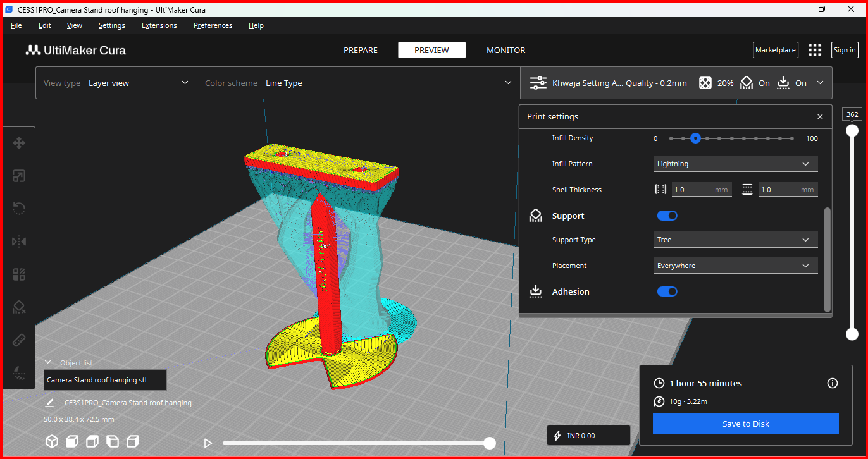868x459 pixels.
Task: Switch to left side view icon
Action: click(113, 441)
